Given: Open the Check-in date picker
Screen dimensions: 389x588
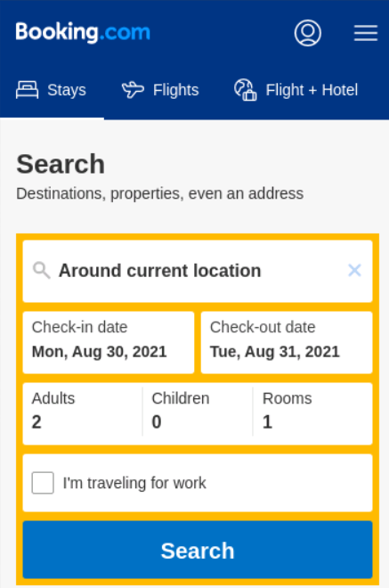Looking at the screenshot, I should (x=109, y=342).
